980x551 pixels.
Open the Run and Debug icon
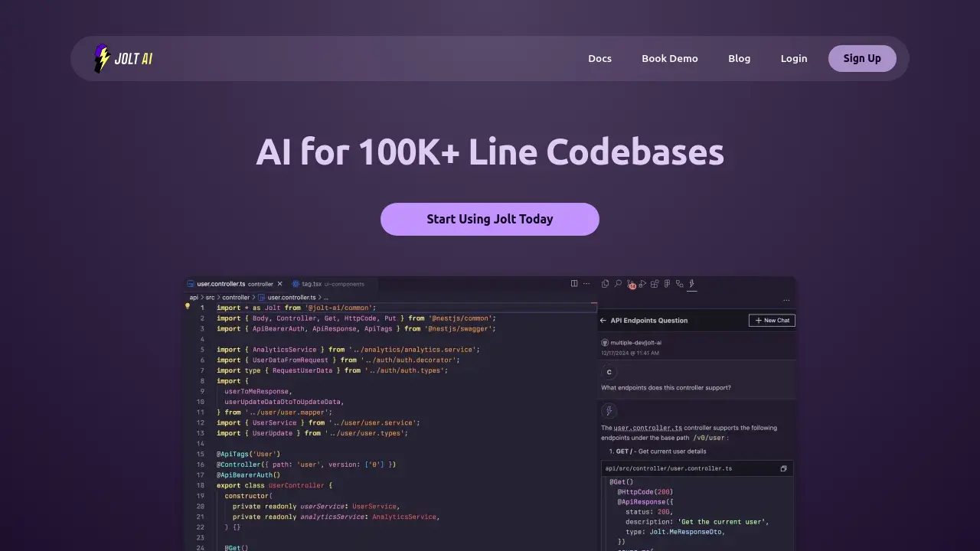point(643,284)
